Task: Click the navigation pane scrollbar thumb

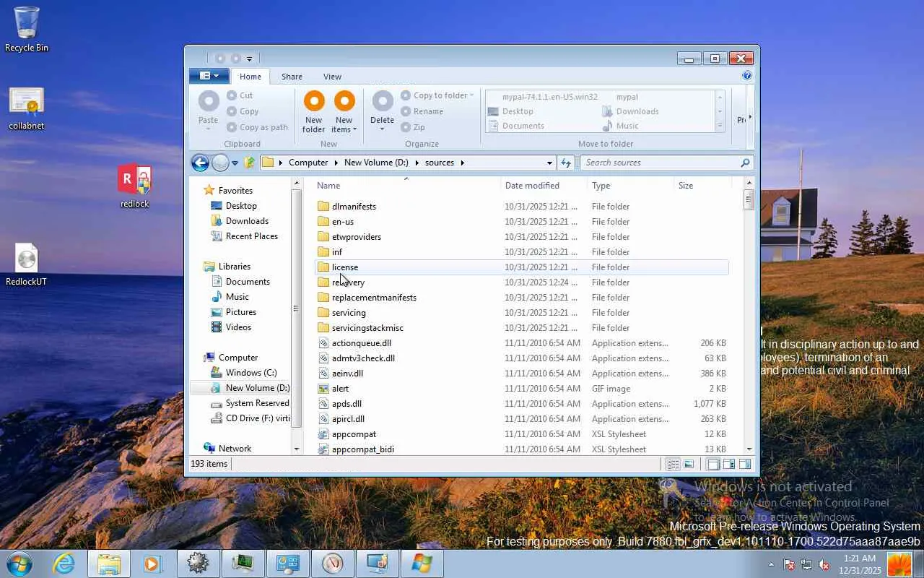Action: pyautogui.click(x=296, y=309)
